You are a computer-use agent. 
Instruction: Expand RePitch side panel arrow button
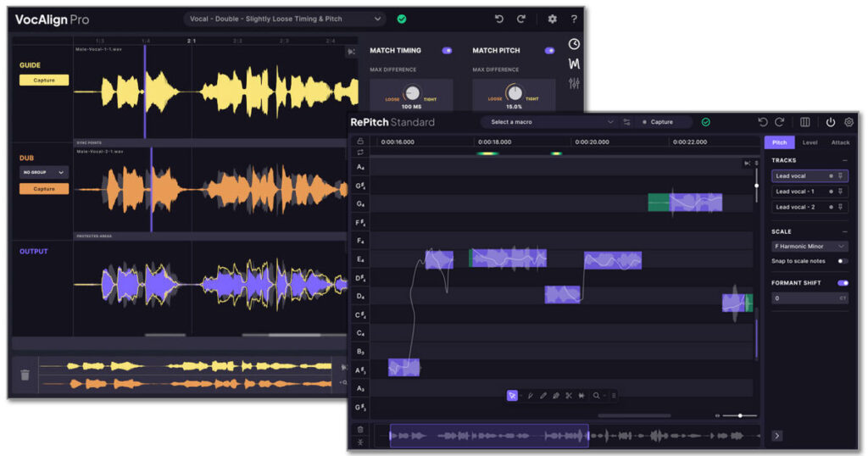tap(777, 436)
